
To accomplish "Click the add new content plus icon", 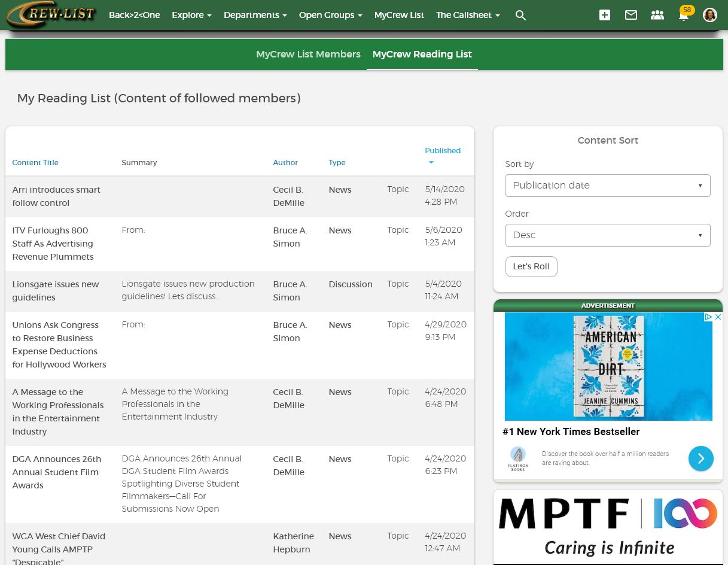I will 605,16.
